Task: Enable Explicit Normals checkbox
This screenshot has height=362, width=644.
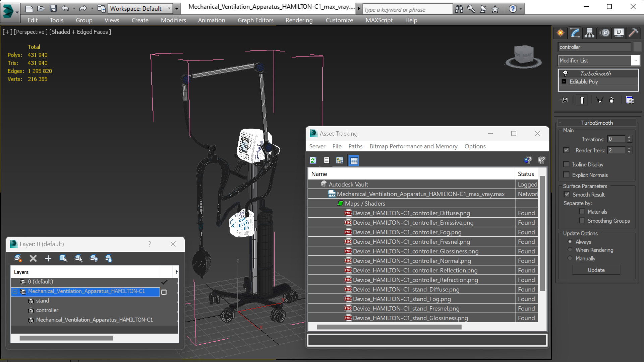Action: (x=566, y=174)
